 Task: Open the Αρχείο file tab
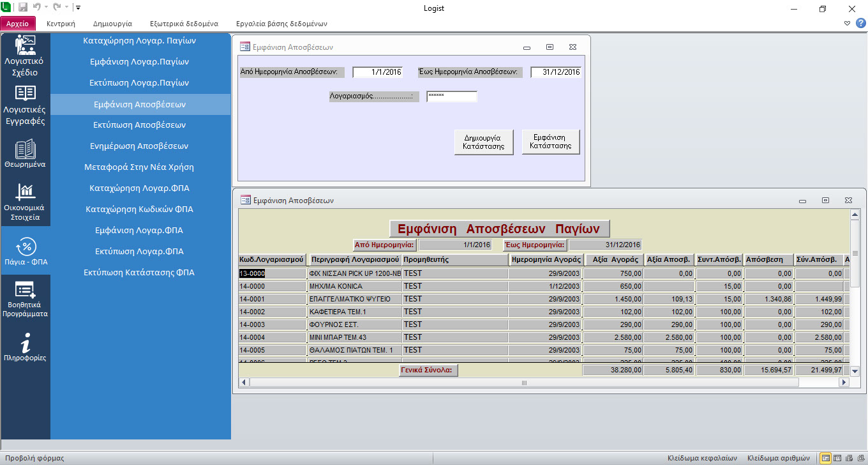pos(18,24)
